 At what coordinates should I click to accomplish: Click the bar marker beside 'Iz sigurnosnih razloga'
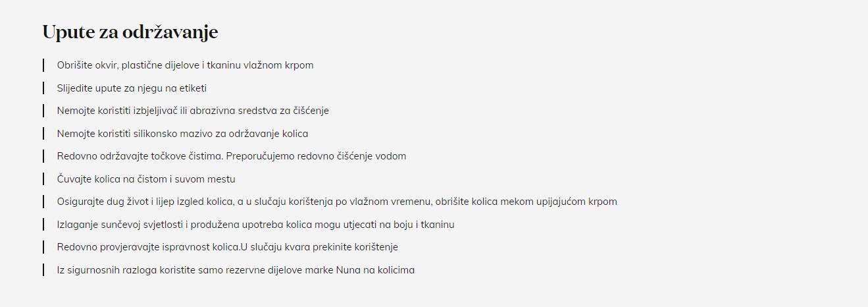[43, 270]
